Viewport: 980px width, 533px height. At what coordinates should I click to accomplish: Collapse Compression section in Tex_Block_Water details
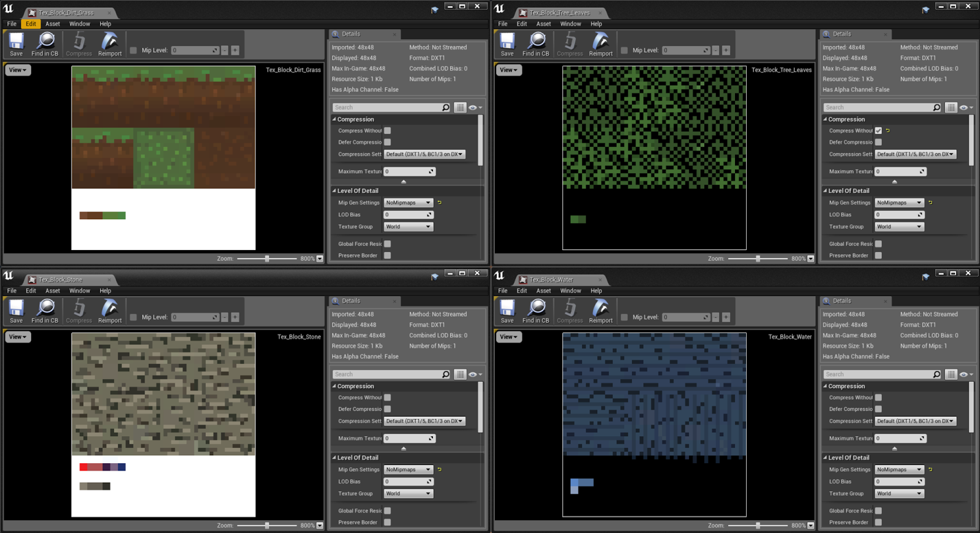pyautogui.click(x=825, y=387)
